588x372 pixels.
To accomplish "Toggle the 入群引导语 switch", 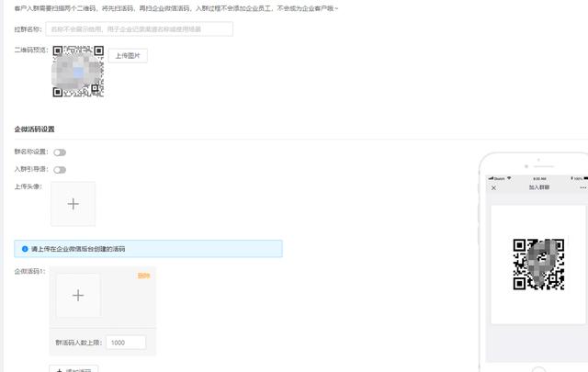I will 60,170.
